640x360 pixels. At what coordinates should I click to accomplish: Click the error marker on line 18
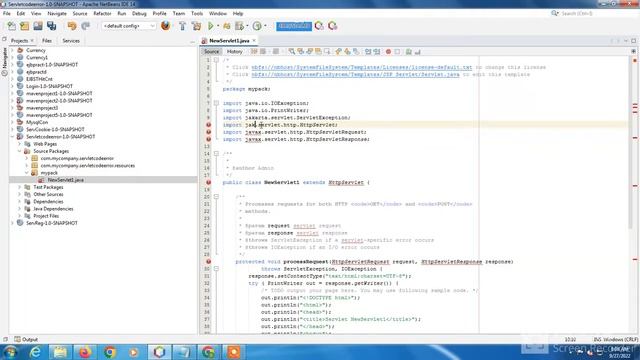click(x=208, y=182)
